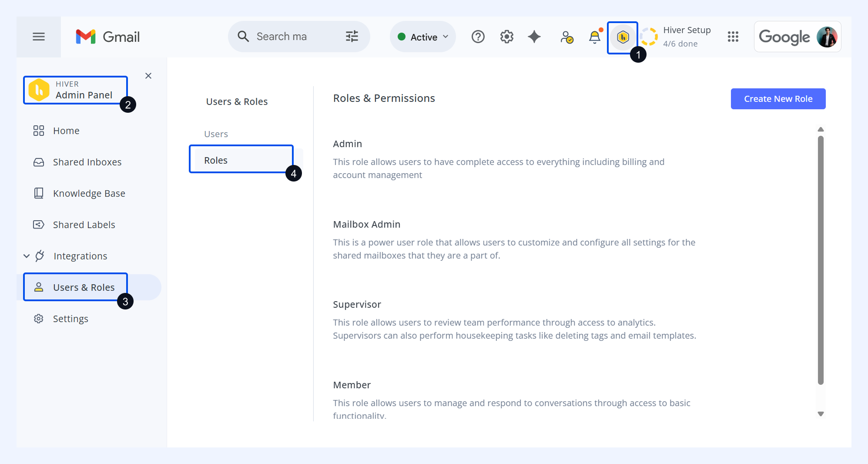
Task: Open the Google account profile picture
Action: pos(827,37)
